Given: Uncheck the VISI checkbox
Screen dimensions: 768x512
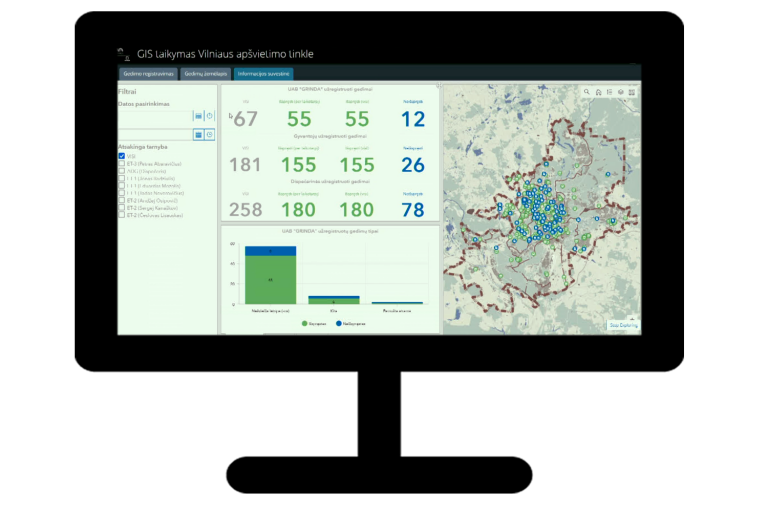Looking at the screenshot, I should pyautogui.click(x=122, y=156).
